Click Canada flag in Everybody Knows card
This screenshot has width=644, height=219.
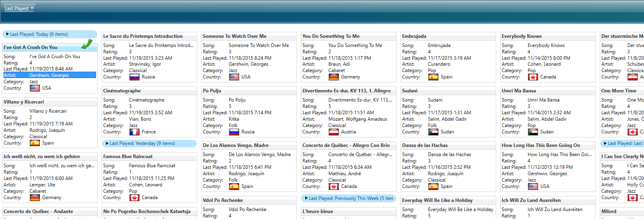[533, 77]
